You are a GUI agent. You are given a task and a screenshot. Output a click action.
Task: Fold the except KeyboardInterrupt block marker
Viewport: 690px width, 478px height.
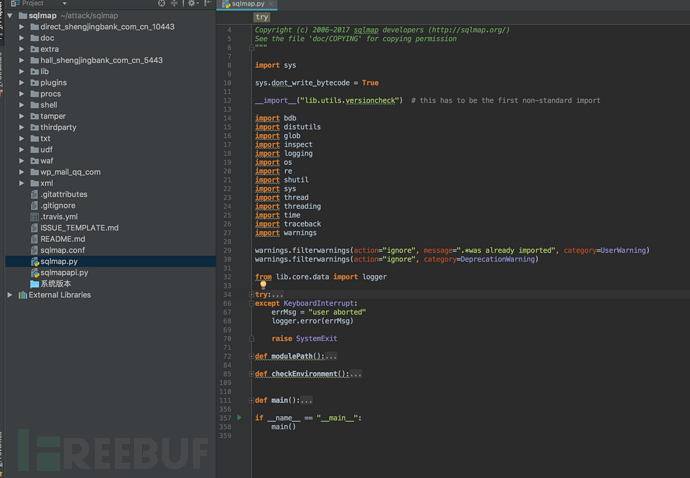(251, 303)
